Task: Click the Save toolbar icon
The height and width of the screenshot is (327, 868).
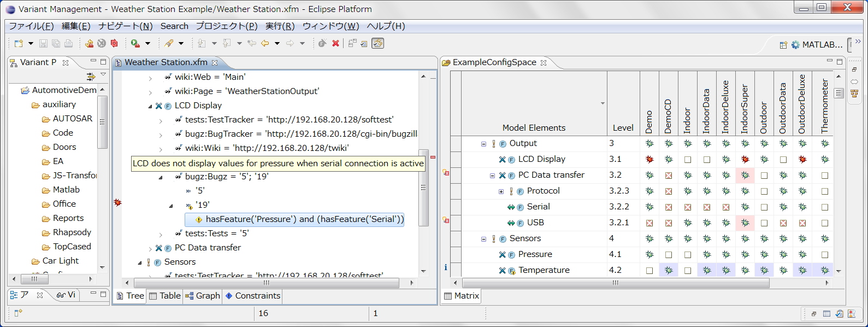Action: pyautogui.click(x=44, y=43)
